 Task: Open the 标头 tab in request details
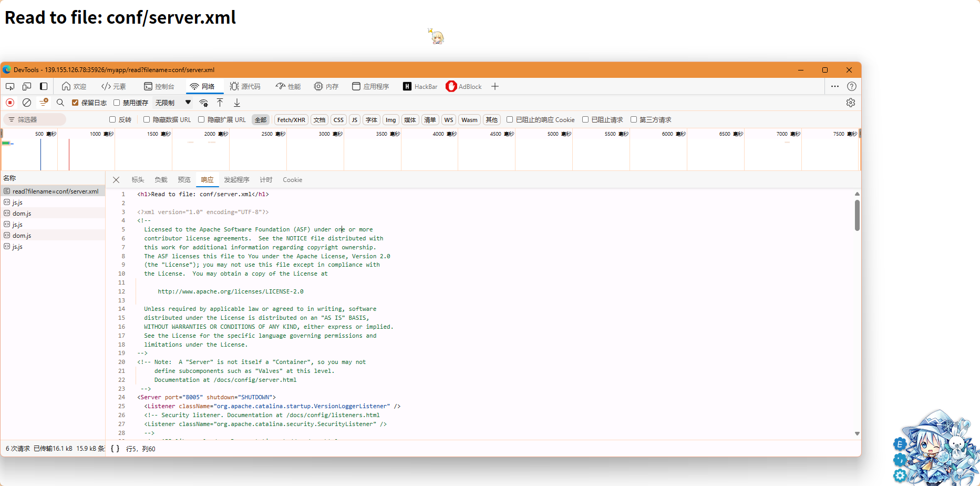tap(138, 180)
